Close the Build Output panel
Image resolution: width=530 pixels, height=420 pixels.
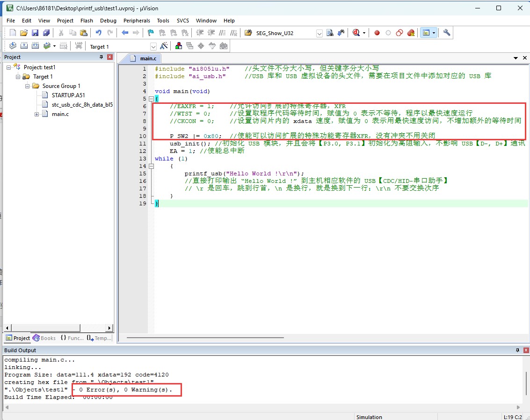526,350
